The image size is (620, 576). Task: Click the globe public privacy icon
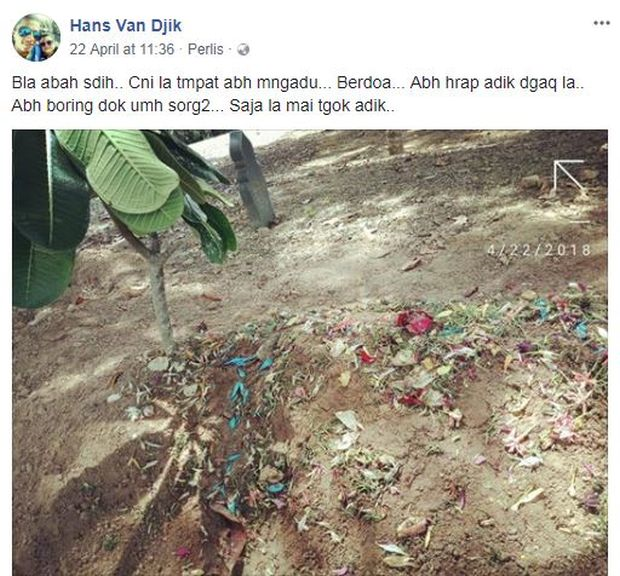[x=243, y=50]
